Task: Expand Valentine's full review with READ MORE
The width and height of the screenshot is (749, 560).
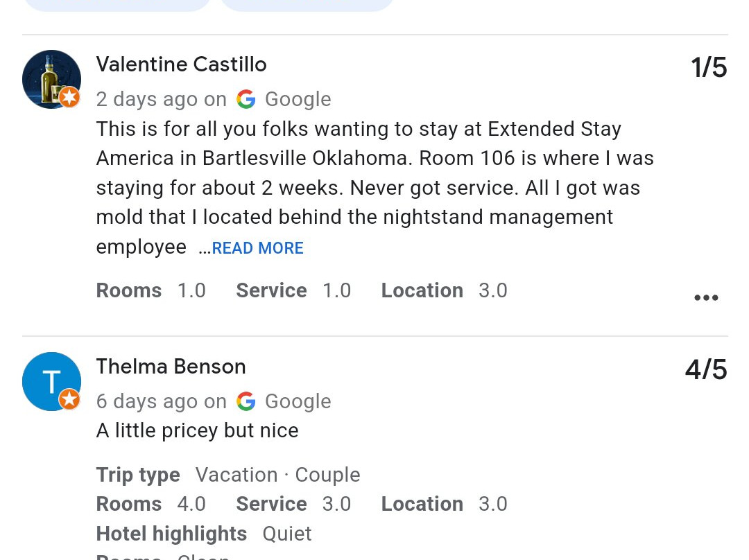Action: point(257,248)
